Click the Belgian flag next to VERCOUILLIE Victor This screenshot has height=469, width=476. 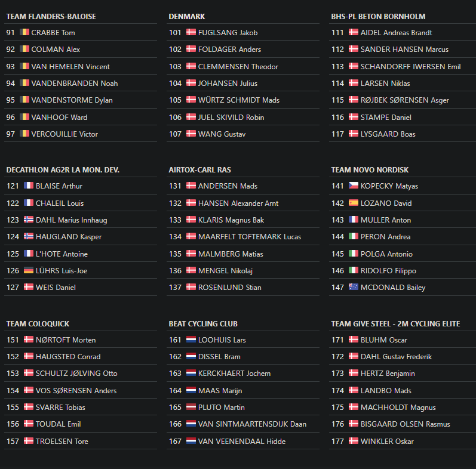pyautogui.click(x=24, y=133)
